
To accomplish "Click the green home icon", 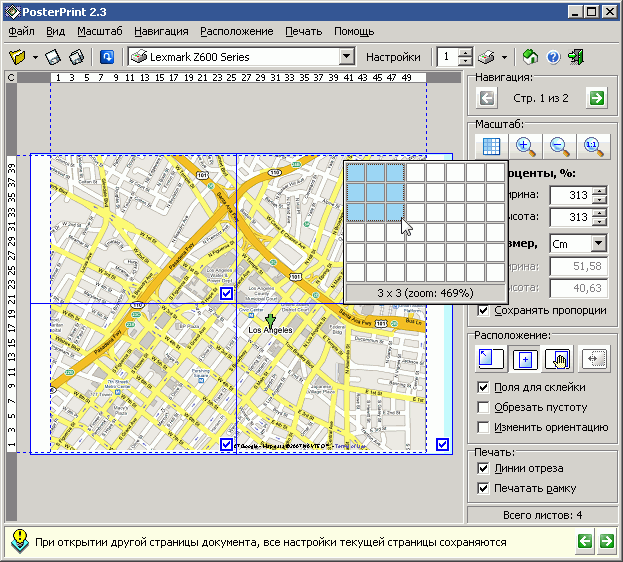I will (530, 57).
